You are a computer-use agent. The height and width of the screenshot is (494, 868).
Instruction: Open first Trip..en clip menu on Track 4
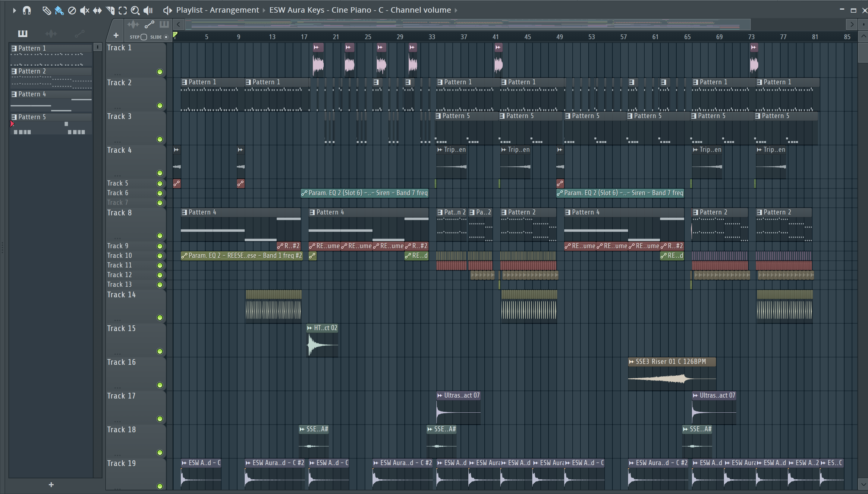(440, 150)
